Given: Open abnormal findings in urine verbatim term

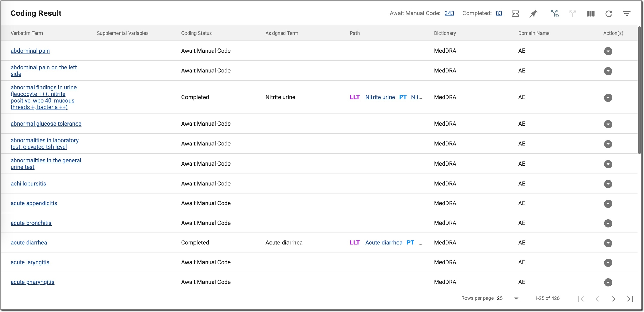Looking at the screenshot, I should [x=44, y=97].
